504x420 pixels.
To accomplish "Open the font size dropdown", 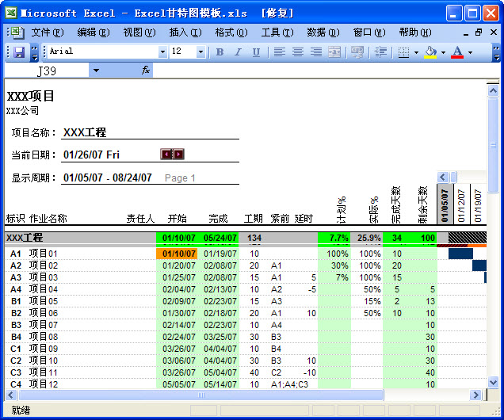I will pos(200,52).
